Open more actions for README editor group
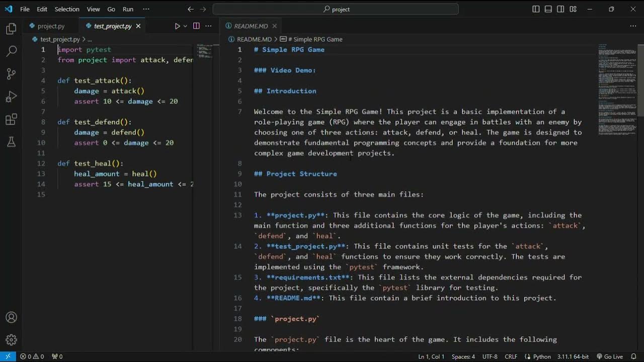 click(632, 26)
